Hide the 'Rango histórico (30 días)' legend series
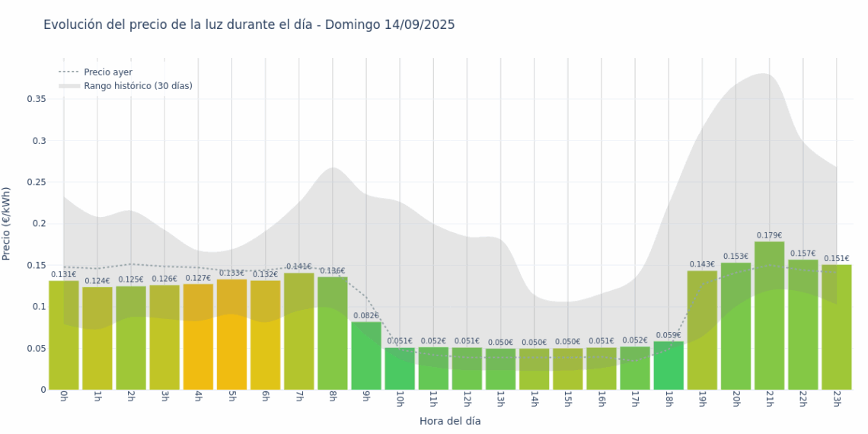The height and width of the screenshot is (434, 868). (x=137, y=86)
